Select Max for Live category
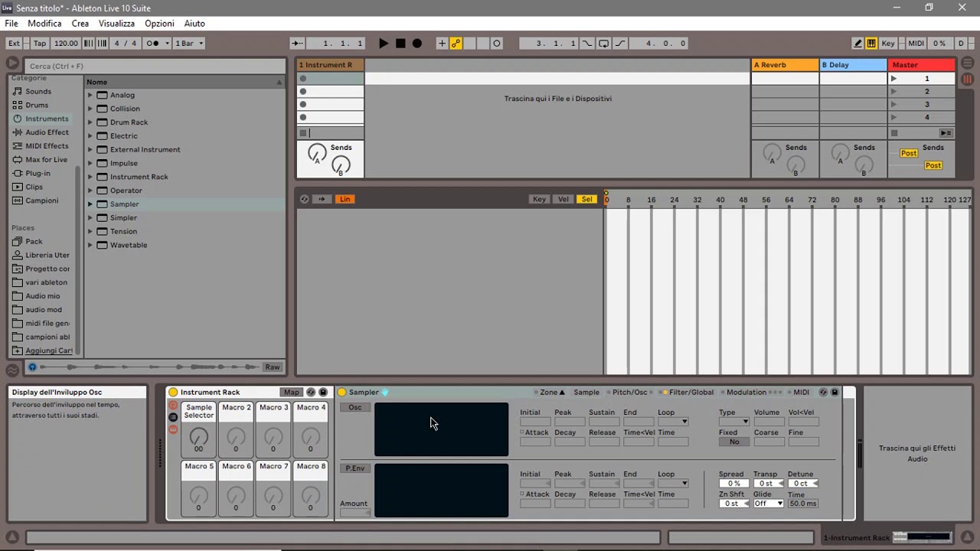 click(46, 160)
